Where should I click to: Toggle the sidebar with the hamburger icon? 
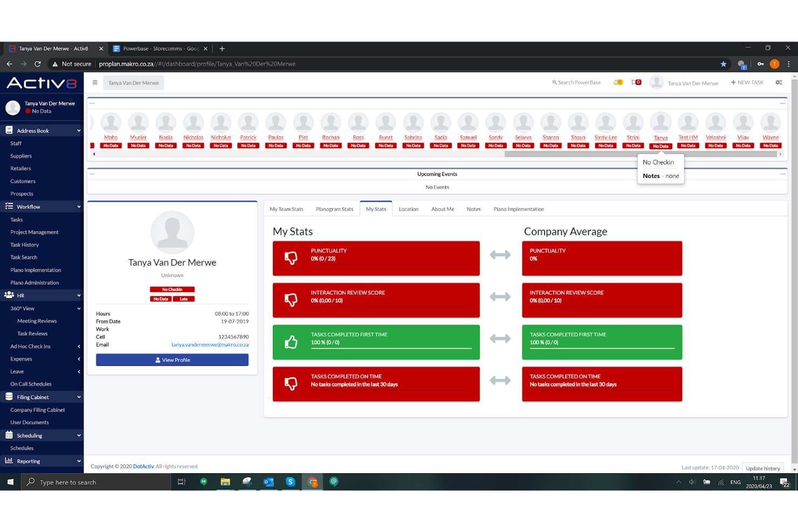click(95, 82)
